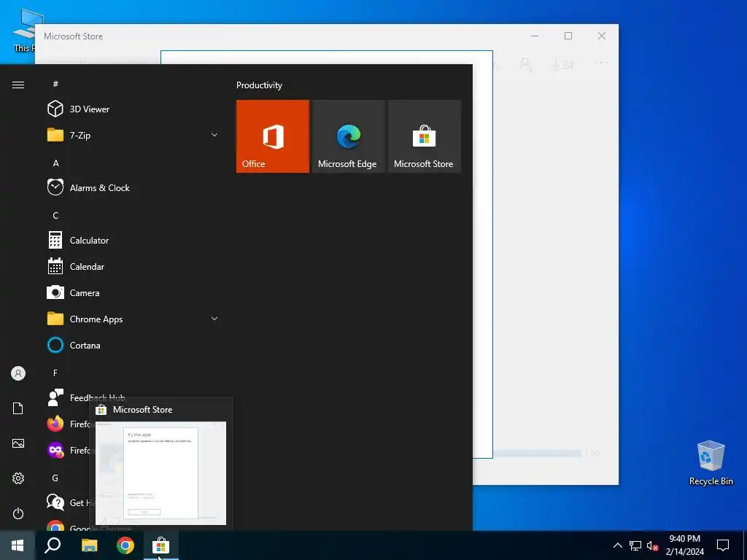Jump to letter G section header
The width and height of the screenshot is (747, 560).
(55, 478)
